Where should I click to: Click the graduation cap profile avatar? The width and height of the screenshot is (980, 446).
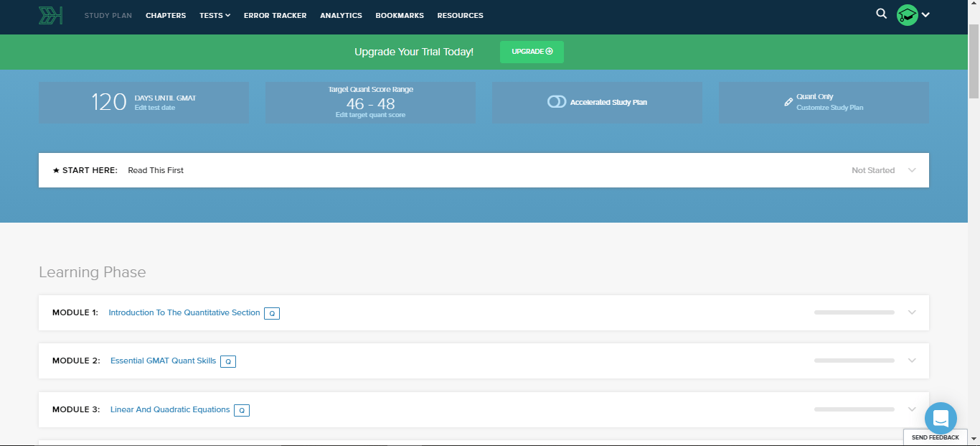tap(908, 15)
